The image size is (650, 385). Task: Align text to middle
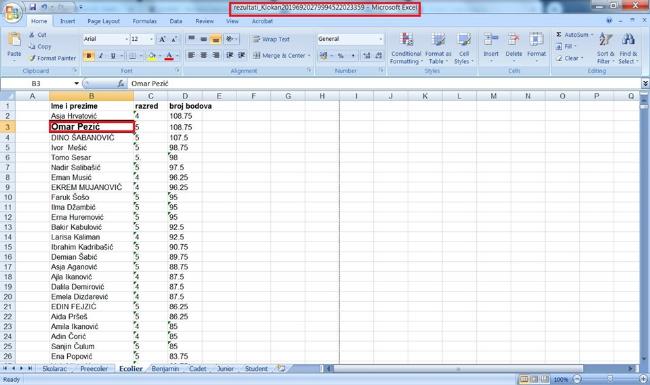(x=204, y=39)
